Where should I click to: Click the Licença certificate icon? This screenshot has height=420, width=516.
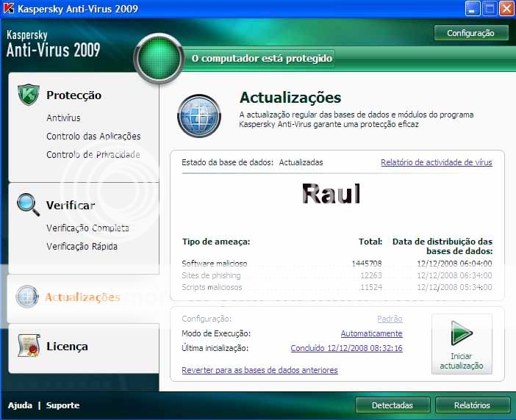point(28,346)
